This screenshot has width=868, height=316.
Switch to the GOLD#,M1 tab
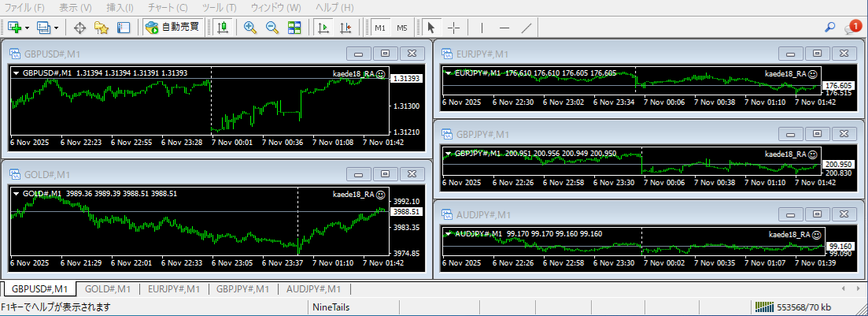[x=109, y=289]
